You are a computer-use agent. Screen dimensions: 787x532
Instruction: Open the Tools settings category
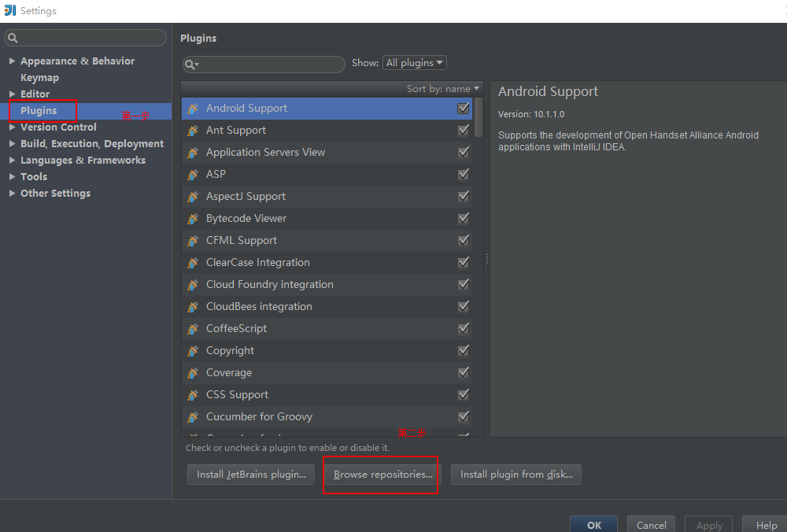click(34, 176)
